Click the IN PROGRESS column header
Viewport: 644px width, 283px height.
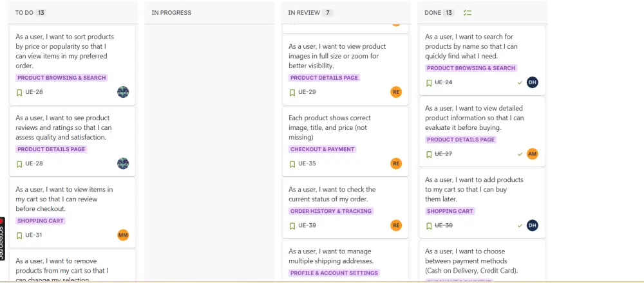click(x=171, y=13)
